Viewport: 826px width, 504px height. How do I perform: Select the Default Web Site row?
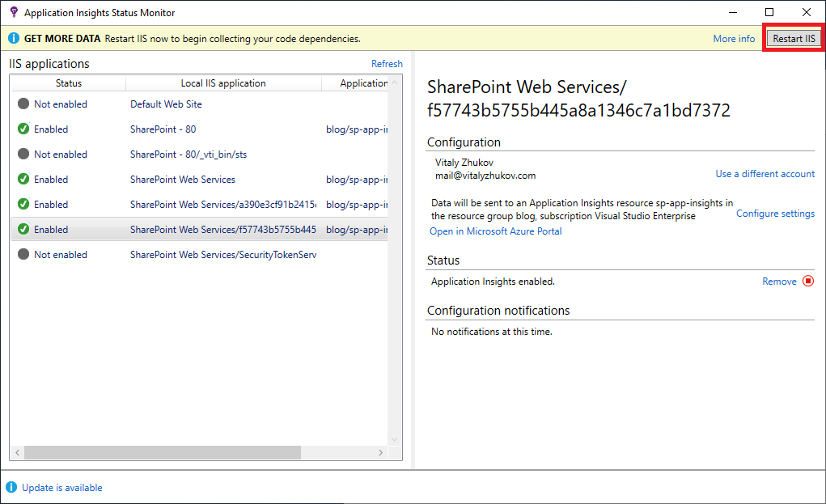199,104
